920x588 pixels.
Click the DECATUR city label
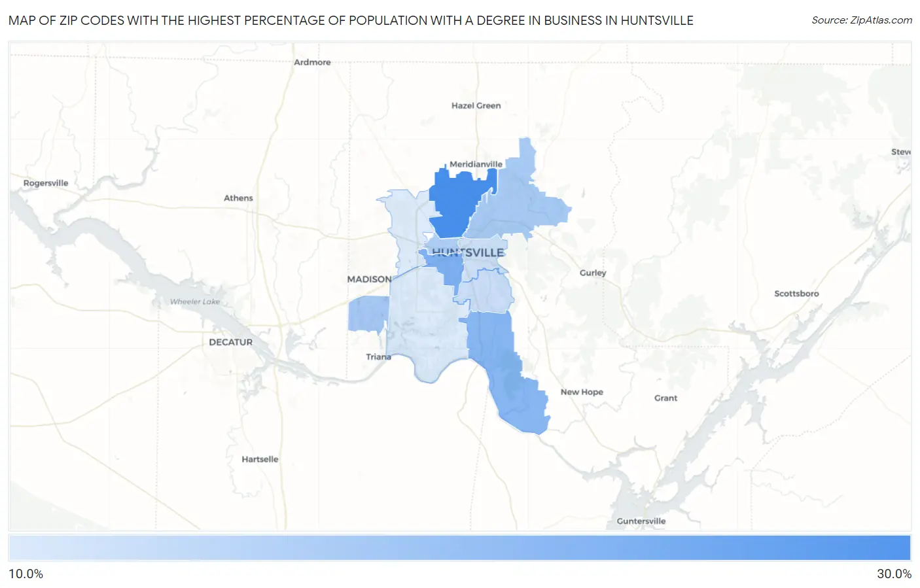point(230,342)
